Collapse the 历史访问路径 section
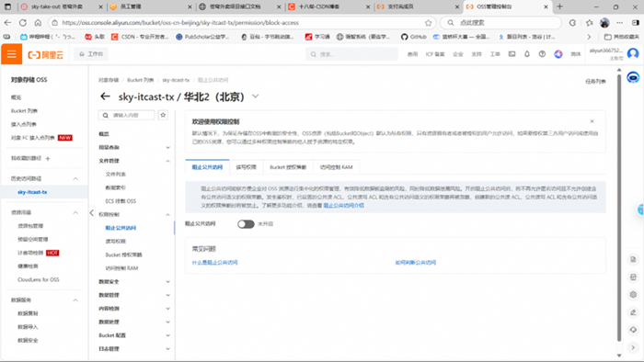Screen dimensions: 644x362 (75, 179)
